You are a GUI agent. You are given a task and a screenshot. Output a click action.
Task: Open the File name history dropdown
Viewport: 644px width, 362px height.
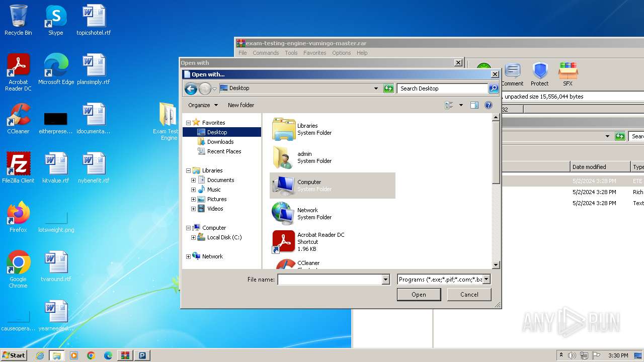(386, 280)
